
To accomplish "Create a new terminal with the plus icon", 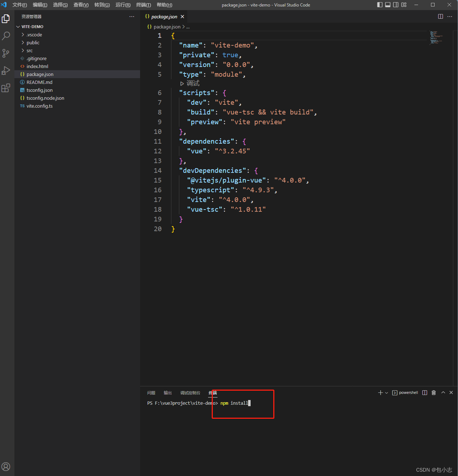I will pyautogui.click(x=380, y=392).
